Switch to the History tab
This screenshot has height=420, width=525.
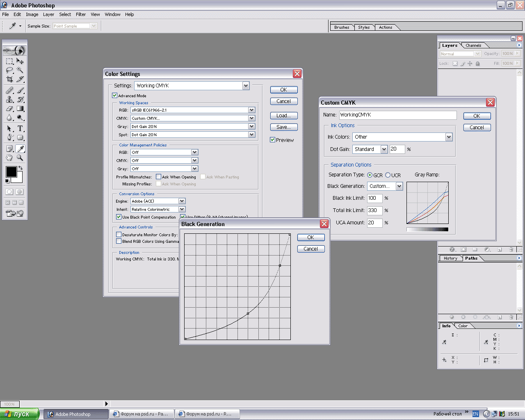450,258
